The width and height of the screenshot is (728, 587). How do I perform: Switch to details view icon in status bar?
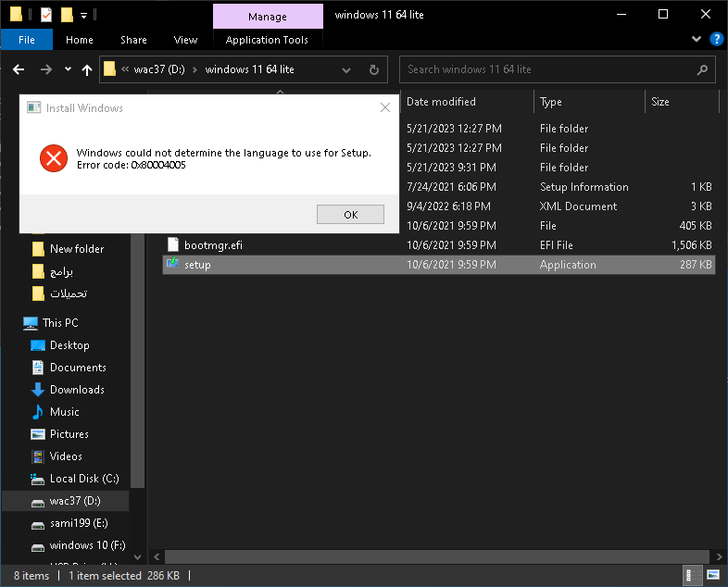coord(689,575)
